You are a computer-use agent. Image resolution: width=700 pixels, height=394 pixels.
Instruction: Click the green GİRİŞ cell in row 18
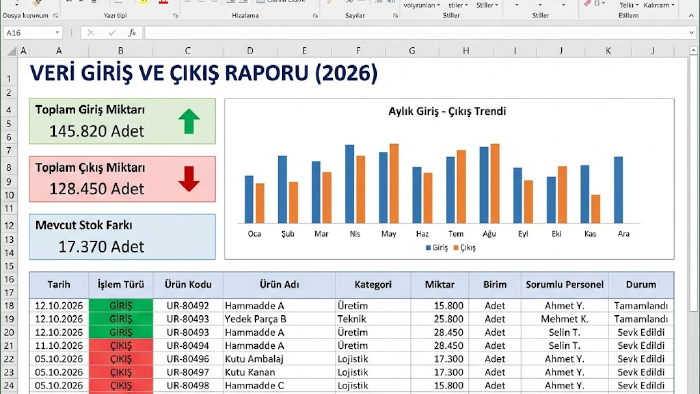point(121,306)
